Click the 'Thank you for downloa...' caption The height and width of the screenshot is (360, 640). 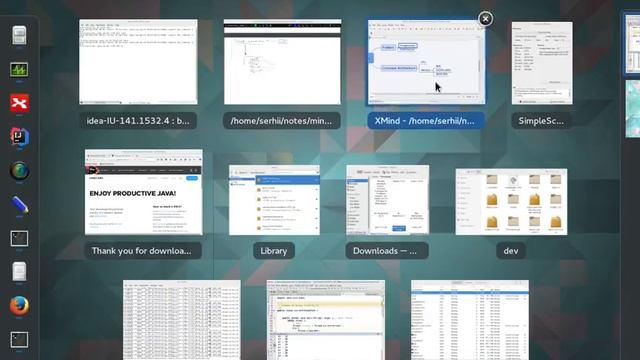[143, 251]
